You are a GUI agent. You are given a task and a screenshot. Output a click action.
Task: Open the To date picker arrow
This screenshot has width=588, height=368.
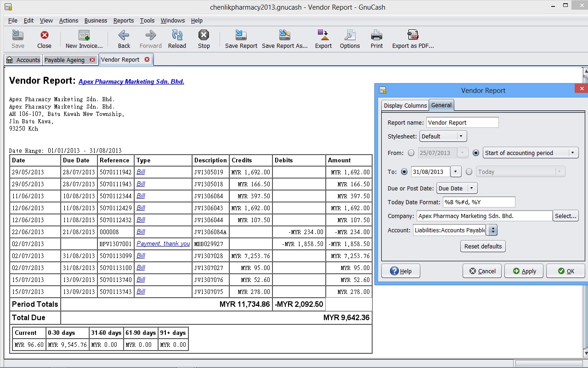[456, 172]
